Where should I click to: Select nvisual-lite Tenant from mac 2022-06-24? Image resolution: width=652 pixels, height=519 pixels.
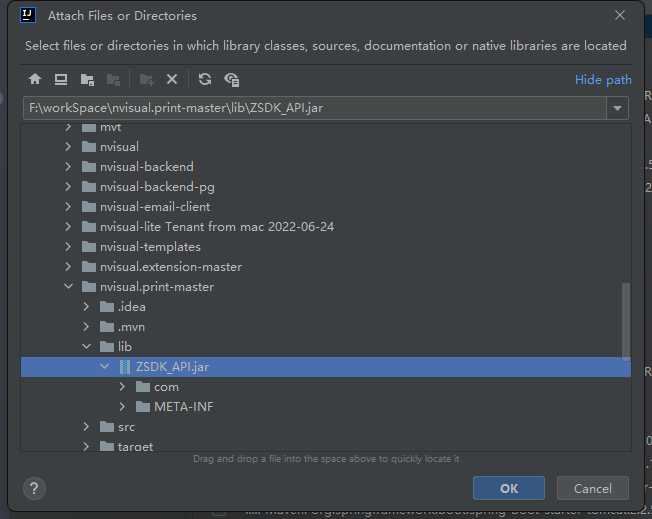326,227
